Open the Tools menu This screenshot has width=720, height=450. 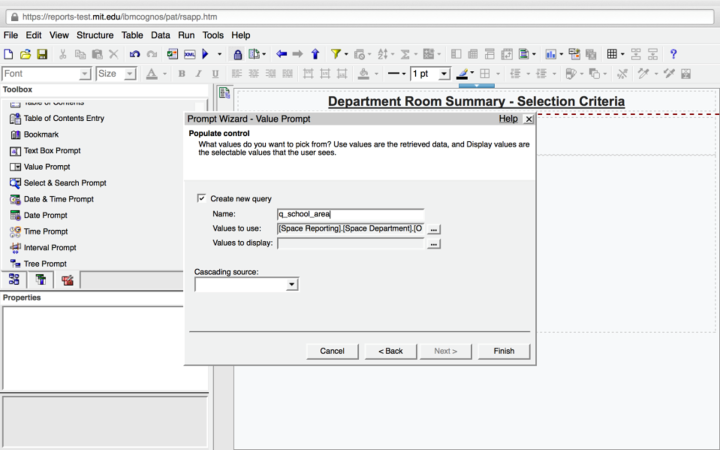(213, 35)
